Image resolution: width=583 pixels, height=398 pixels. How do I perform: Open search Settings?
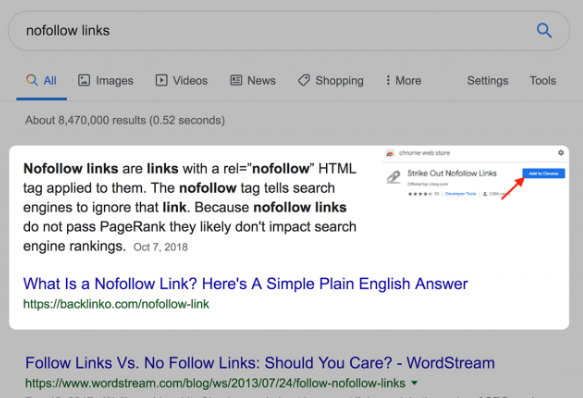[487, 80]
